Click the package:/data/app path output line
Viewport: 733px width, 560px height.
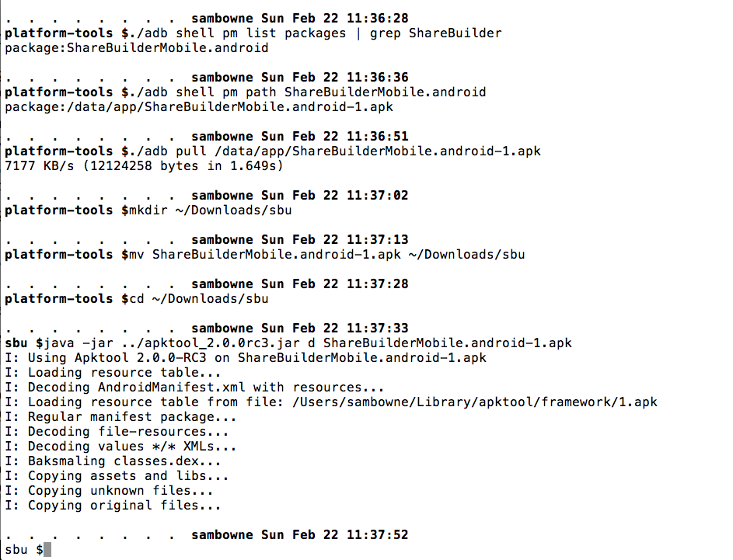(198, 107)
